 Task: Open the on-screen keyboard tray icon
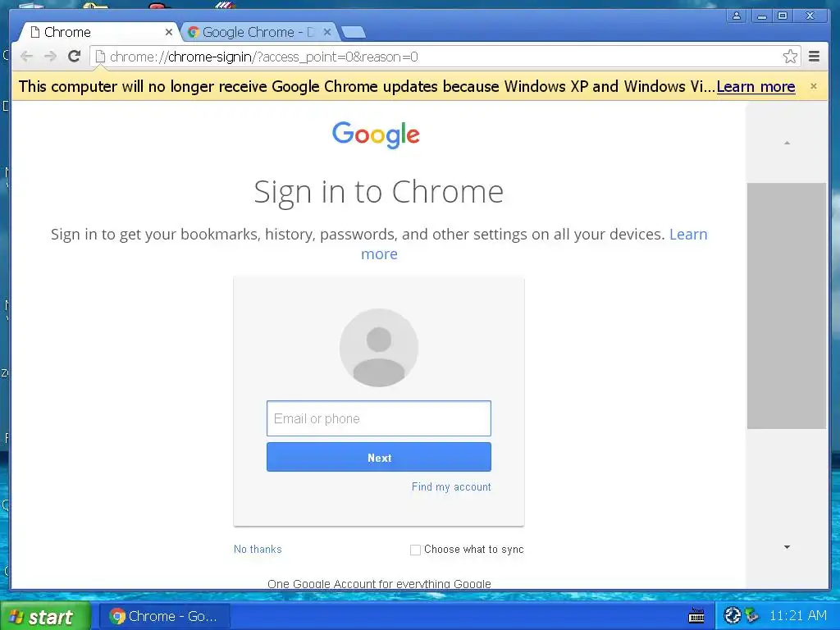click(x=696, y=616)
